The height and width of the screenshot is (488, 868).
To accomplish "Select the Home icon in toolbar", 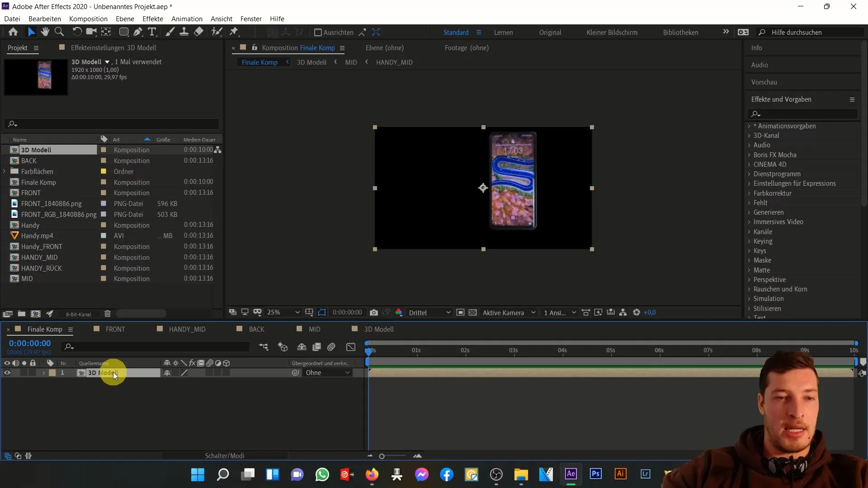I will [x=13, y=32].
